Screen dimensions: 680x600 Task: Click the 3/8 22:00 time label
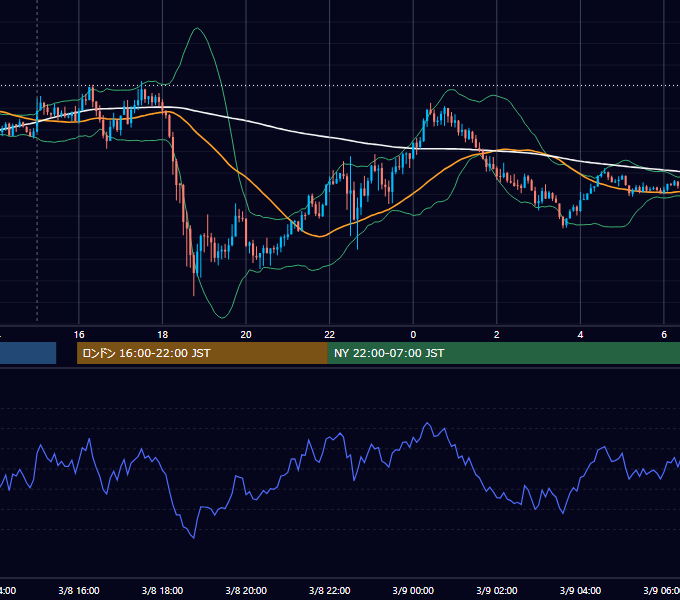pos(330,590)
